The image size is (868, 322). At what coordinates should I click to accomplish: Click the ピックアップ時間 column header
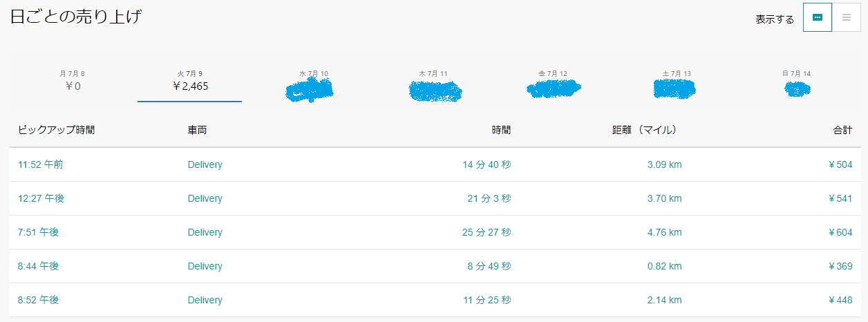click(56, 130)
